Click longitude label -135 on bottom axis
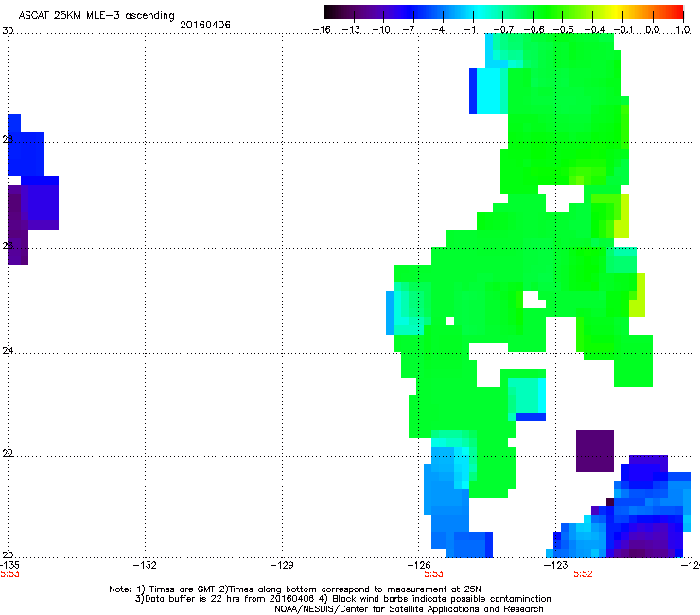Viewport: 700px width, 615px height. 9,565
